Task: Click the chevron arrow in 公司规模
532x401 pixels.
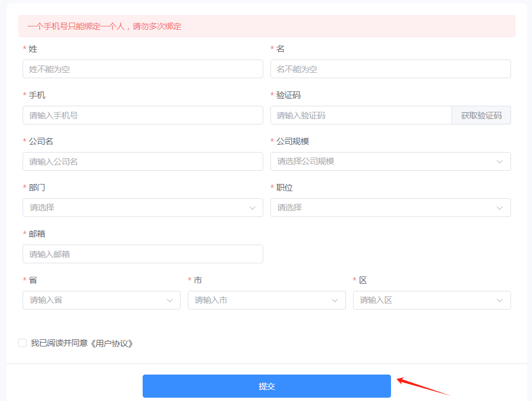Action: [x=500, y=161]
